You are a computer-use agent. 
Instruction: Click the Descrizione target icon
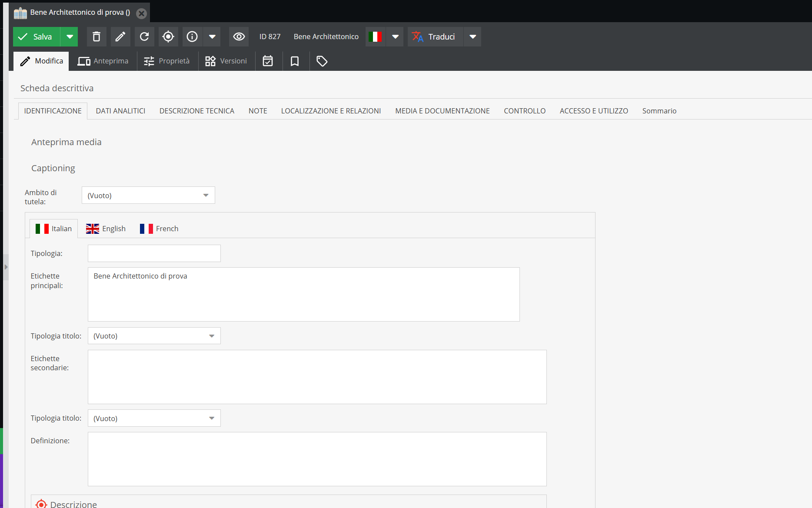coord(41,504)
